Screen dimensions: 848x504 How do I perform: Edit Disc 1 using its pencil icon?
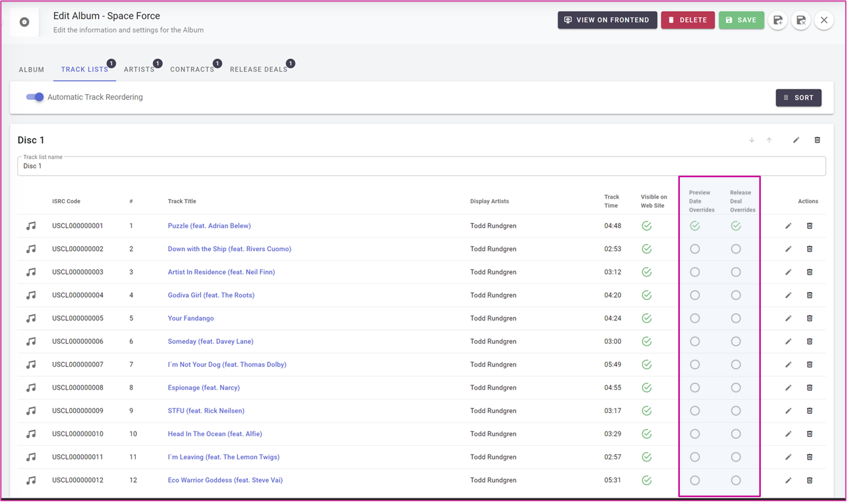tap(796, 140)
